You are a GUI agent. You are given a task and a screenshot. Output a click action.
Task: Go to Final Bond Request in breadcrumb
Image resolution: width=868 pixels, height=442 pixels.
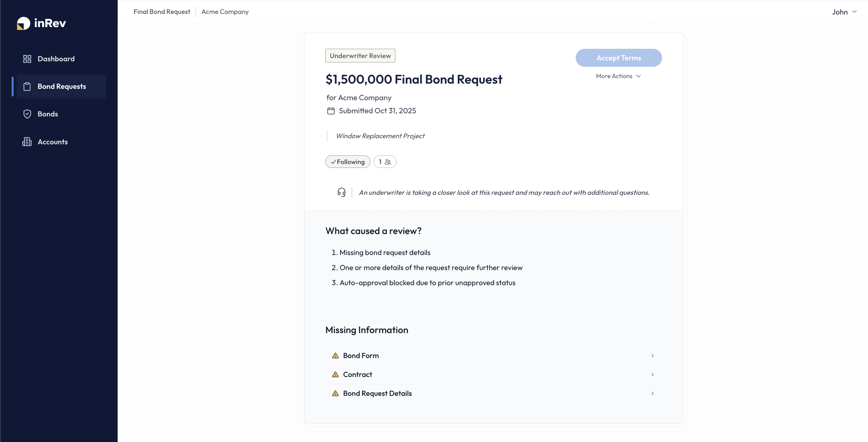coord(162,11)
